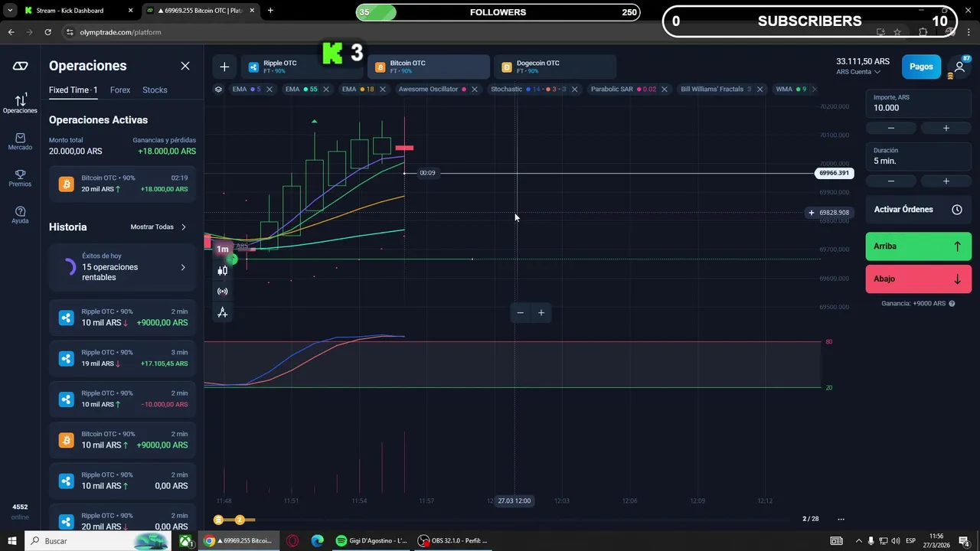Select the Fixed Time tab
The image size is (980, 551).
(73, 90)
